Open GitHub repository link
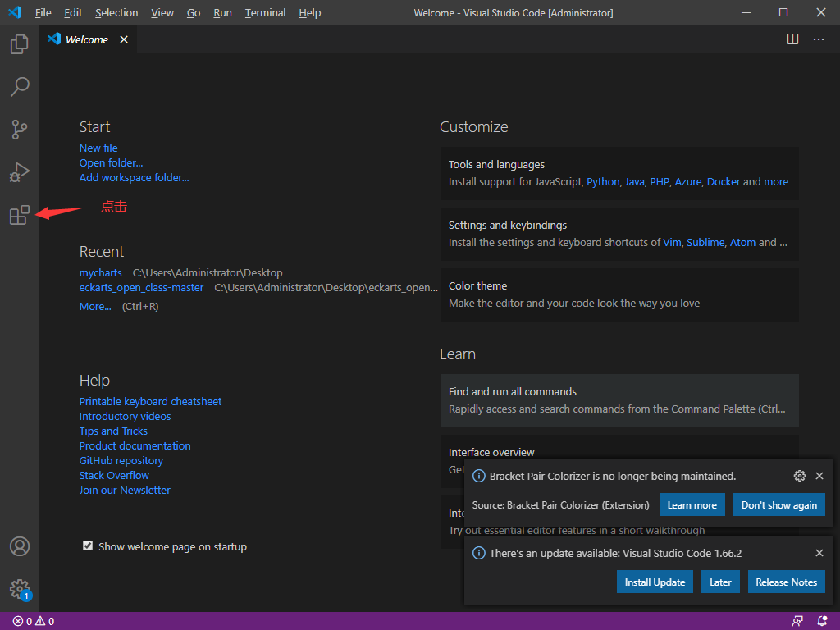 pyautogui.click(x=121, y=461)
